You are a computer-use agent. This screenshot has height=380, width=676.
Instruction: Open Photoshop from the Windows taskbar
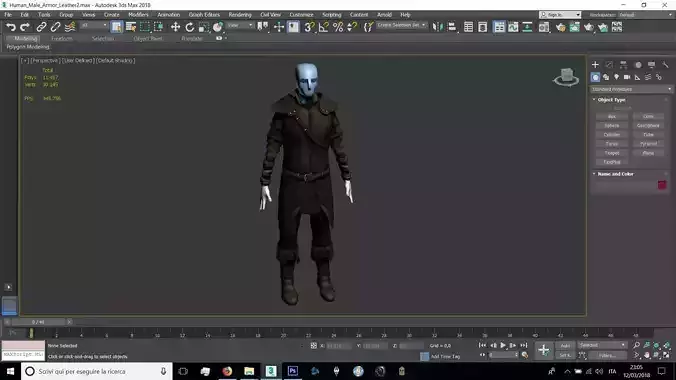(293, 371)
